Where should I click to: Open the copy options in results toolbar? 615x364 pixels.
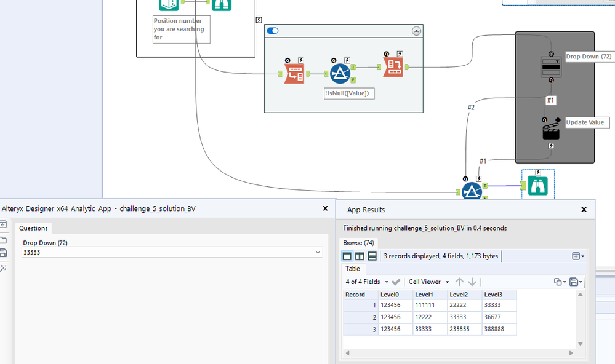(x=560, y=282)
